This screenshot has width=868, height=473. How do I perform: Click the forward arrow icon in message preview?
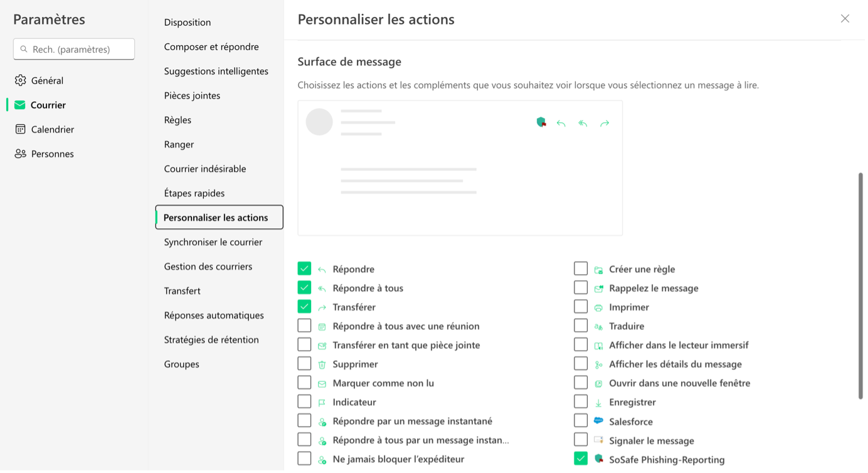tap(605, 124)
